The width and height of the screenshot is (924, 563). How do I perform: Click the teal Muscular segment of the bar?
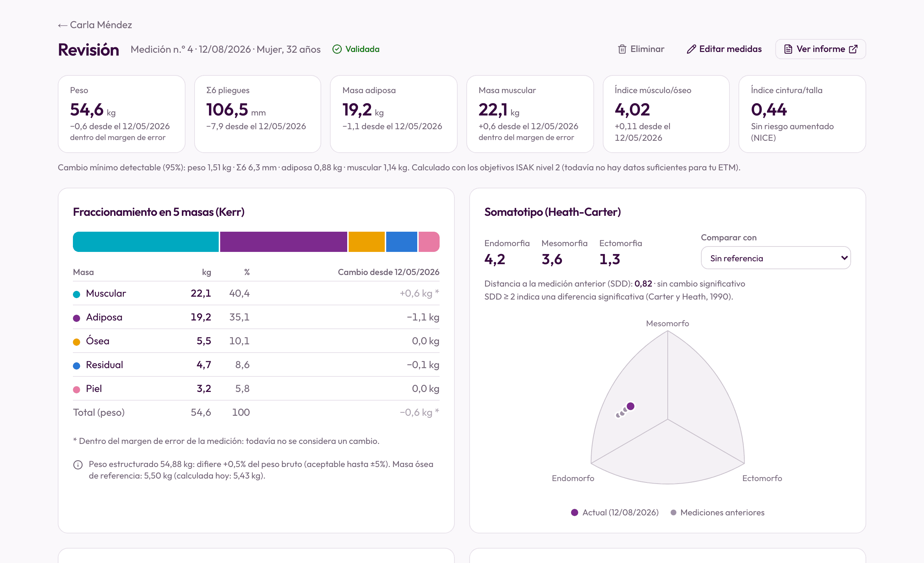pyautogui.click(x=145, y=242)
